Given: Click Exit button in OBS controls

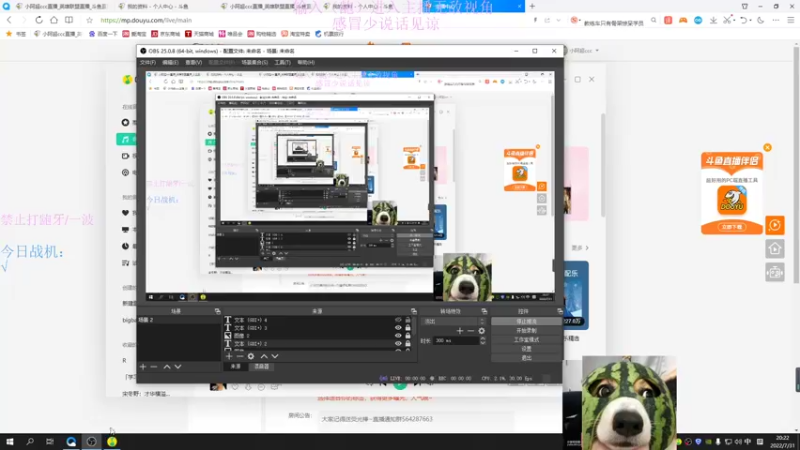Looking at the screenshot, I should point(526,358).
